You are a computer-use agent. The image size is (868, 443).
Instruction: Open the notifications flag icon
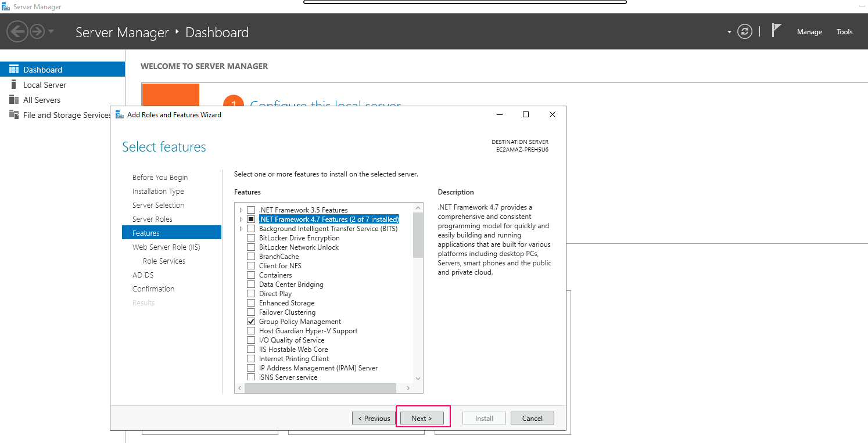[776, 31]
